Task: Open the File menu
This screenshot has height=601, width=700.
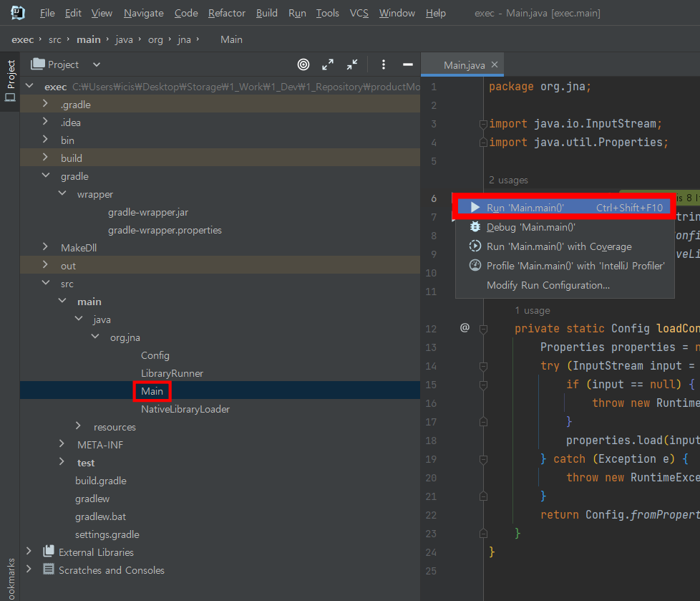Action: (x=47, y=13)
